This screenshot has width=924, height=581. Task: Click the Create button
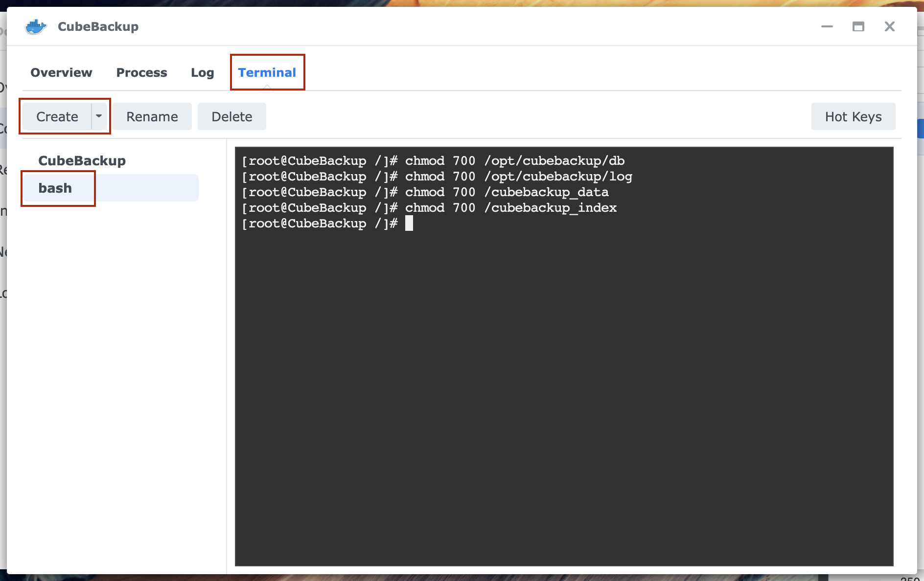57,116
